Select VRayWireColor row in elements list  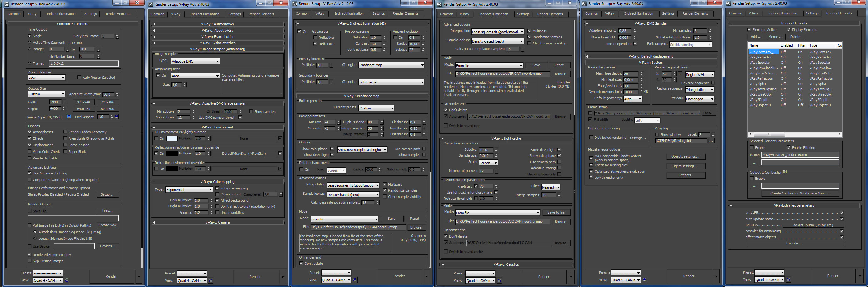point(794,95)
